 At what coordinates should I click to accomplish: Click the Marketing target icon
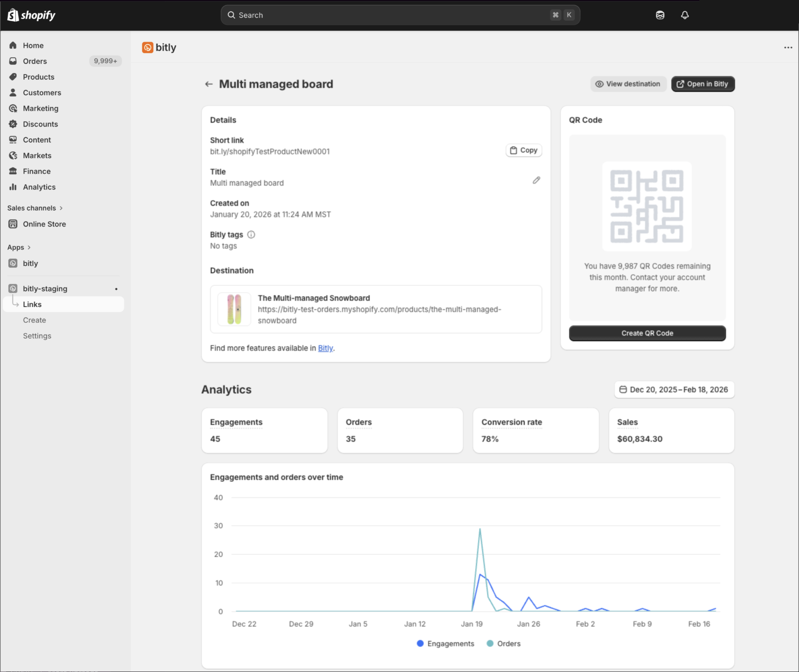pyautogui.click(x=13, y=108)
